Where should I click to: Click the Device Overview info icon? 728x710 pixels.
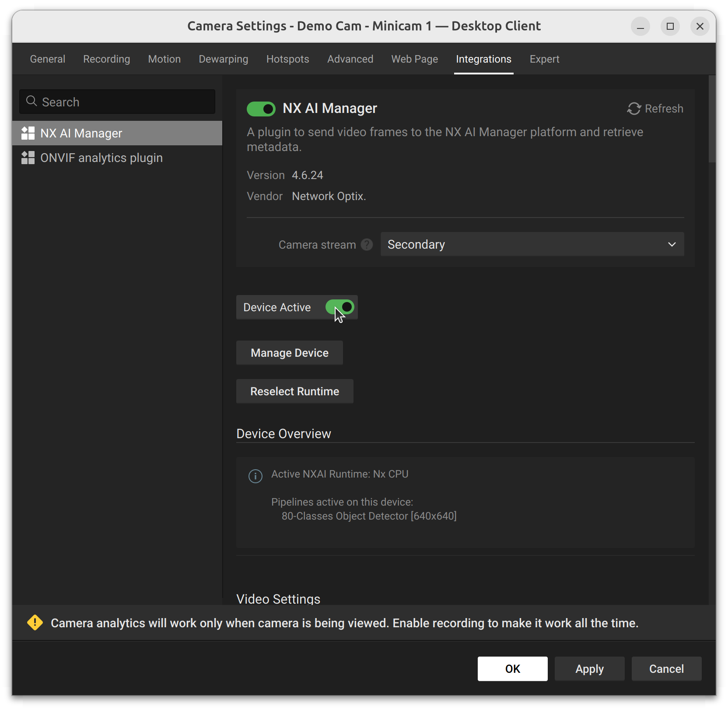pyautogui.click(x=255, y=476)
